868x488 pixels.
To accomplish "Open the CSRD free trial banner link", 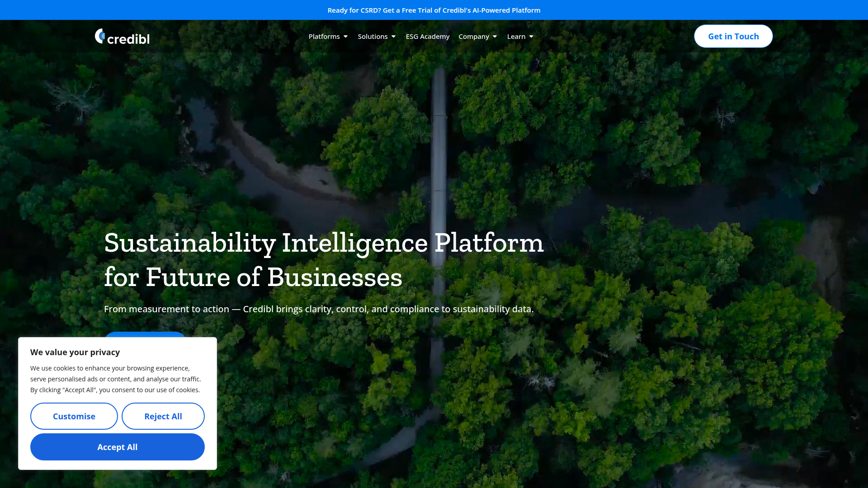I will [x=434, y=10].
